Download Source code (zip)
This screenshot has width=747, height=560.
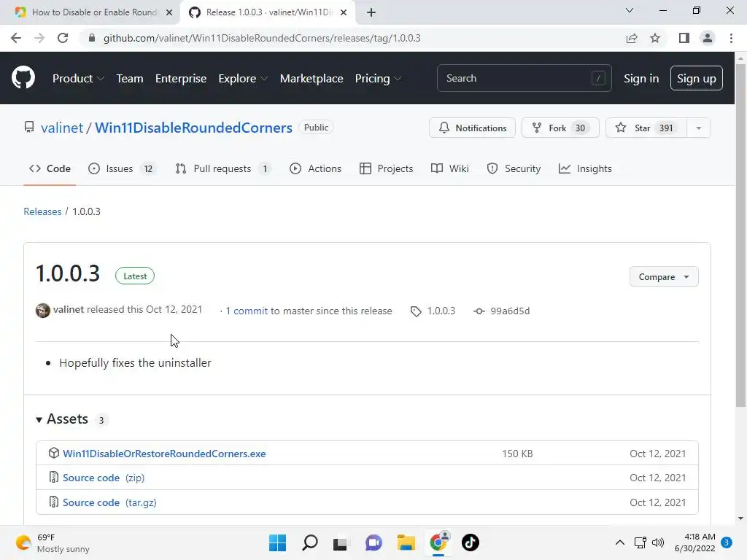pos(104,478)
